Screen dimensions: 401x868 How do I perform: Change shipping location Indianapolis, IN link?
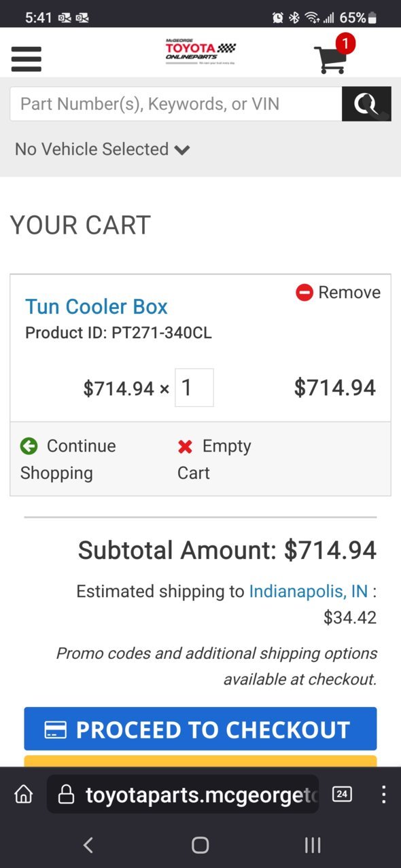pyautogui.click(x=309, y=591)
